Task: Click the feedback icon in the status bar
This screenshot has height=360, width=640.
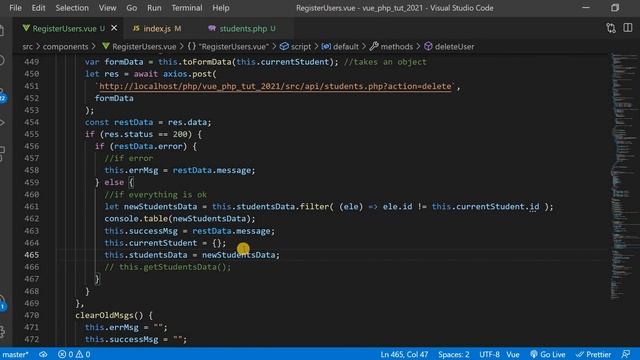Action: [x=625, y=354]
